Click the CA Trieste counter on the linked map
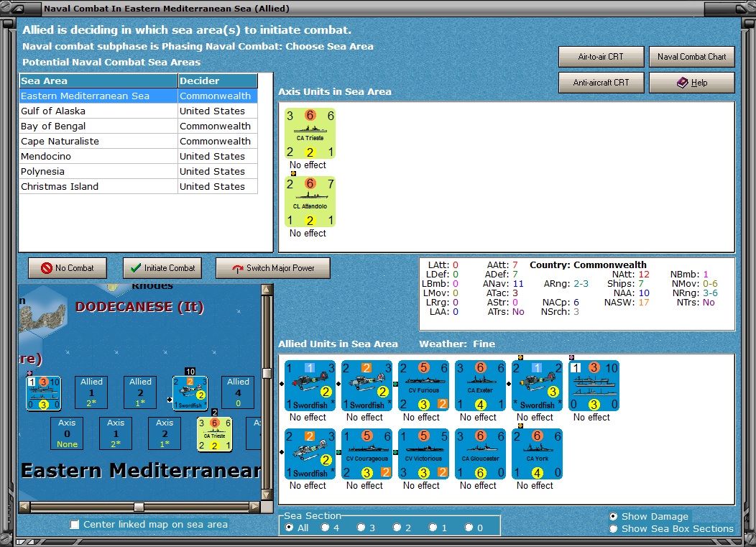This screenshot has height=547, width=756. tap(215, 434)
